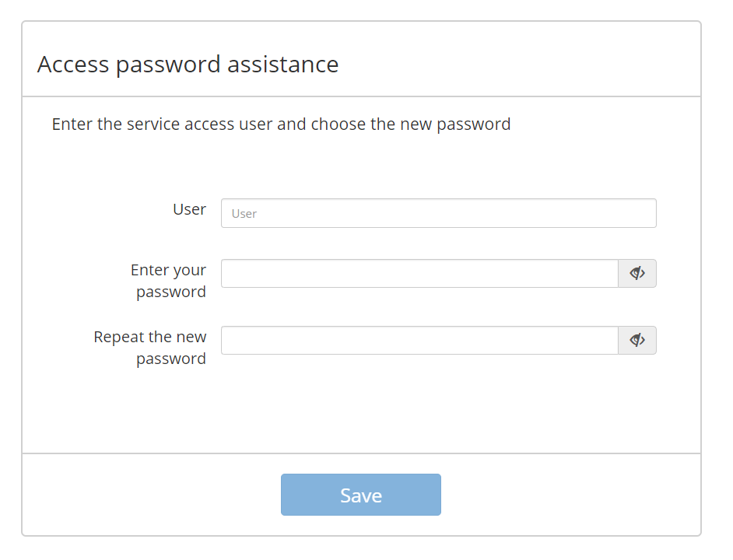Place the cursor in the password confirmation box

coord(419,341)
